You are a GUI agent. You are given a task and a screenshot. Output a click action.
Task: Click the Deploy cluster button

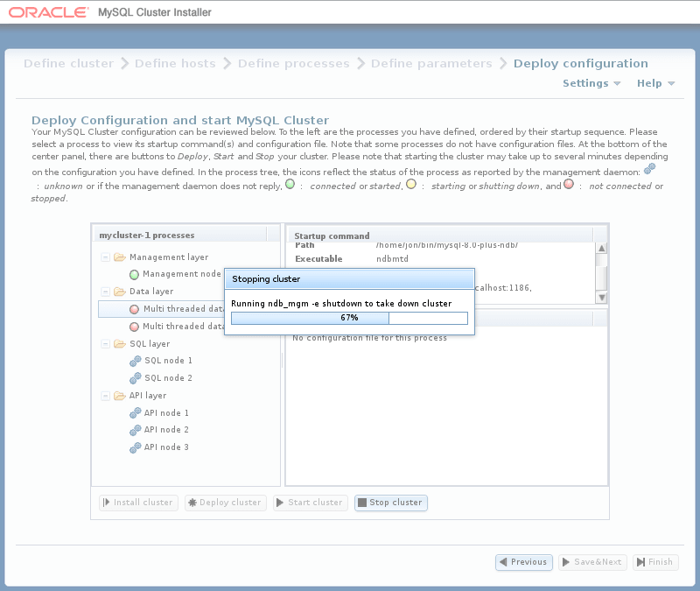(x=226, y=503)
